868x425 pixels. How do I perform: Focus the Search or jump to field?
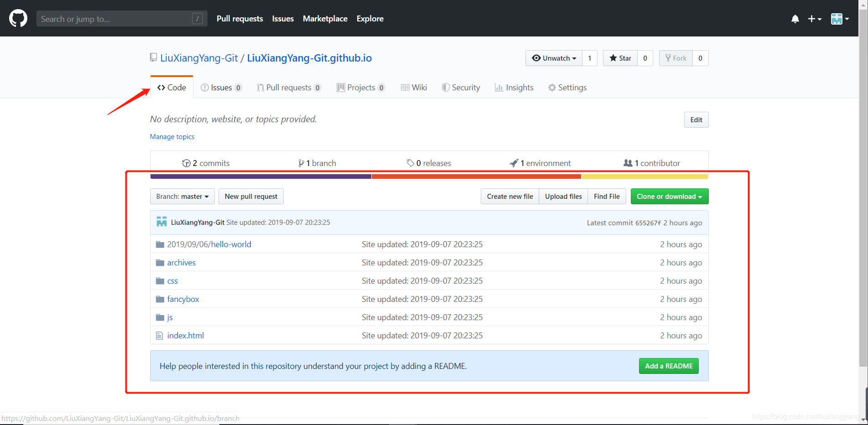(122, 19)
